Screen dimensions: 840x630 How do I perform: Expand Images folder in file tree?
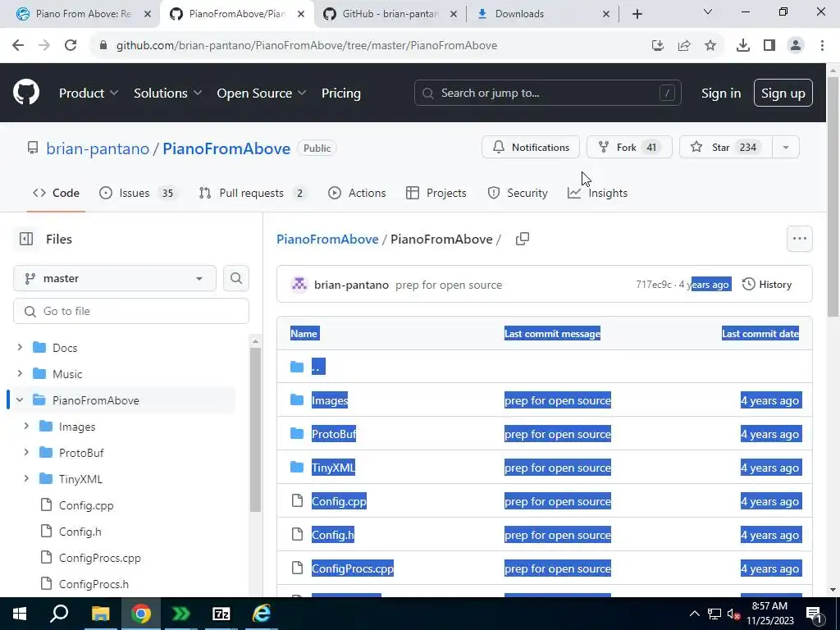[26, 426]
